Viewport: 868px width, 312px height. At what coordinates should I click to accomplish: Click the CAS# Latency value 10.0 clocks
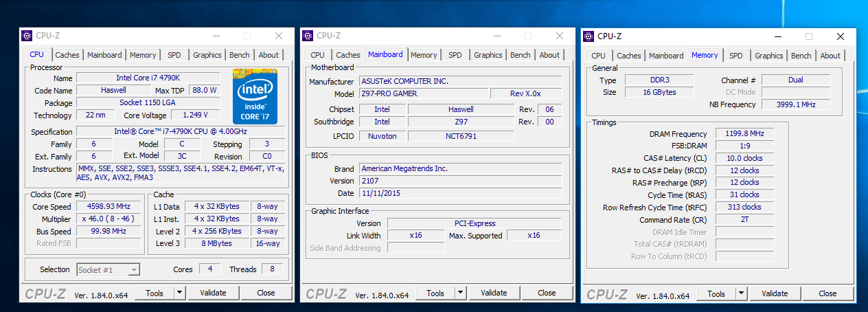click(744, 158)
